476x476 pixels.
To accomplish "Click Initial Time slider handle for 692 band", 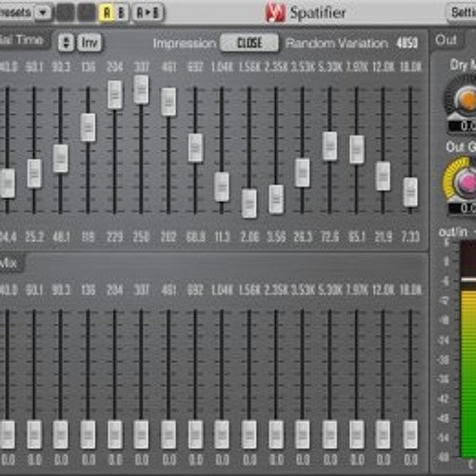I will (195, 148).
